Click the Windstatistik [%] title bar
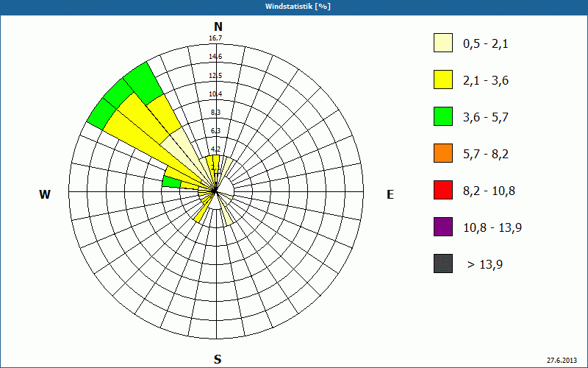The height and width of the screenshot is (368, 588). (294, 7)
